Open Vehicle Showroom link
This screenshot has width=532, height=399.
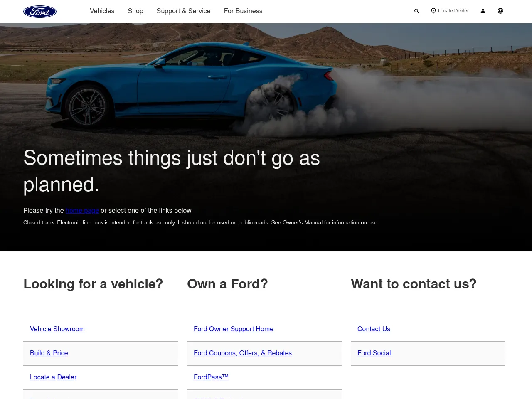(57, 329)
